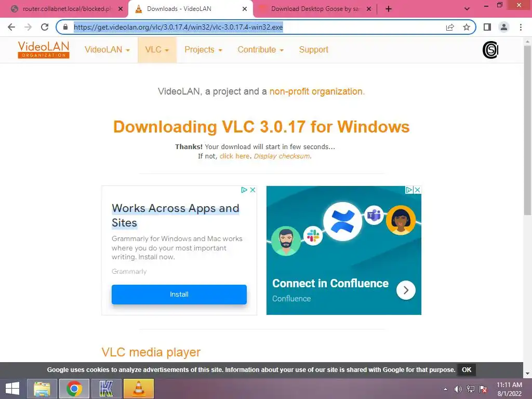Click the circular sponsor logo in navbar
The height and width of the screenshot is (399, 532).
pos(490,50)
